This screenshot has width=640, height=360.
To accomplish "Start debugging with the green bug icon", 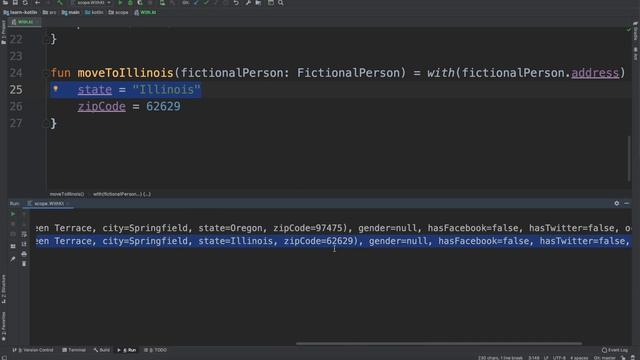I will [130, 2].
